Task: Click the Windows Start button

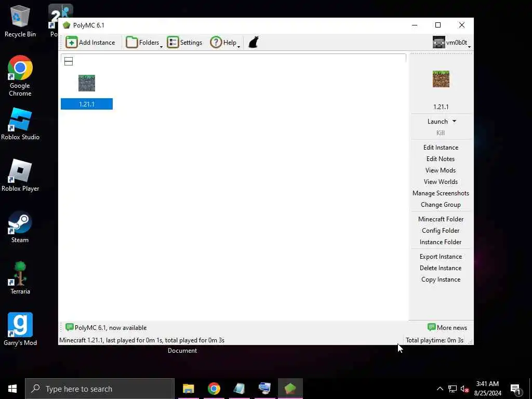Action: click(x=12, y=389)
